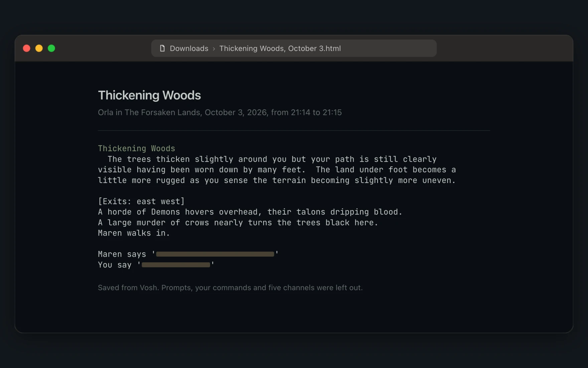Click the line 'visible having been worn down'
The image size is (588, 368).
(277, 170)
